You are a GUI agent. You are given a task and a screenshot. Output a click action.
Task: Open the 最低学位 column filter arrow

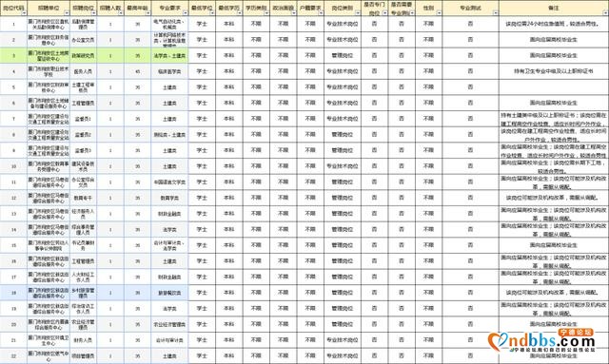(x=212, y=13)
